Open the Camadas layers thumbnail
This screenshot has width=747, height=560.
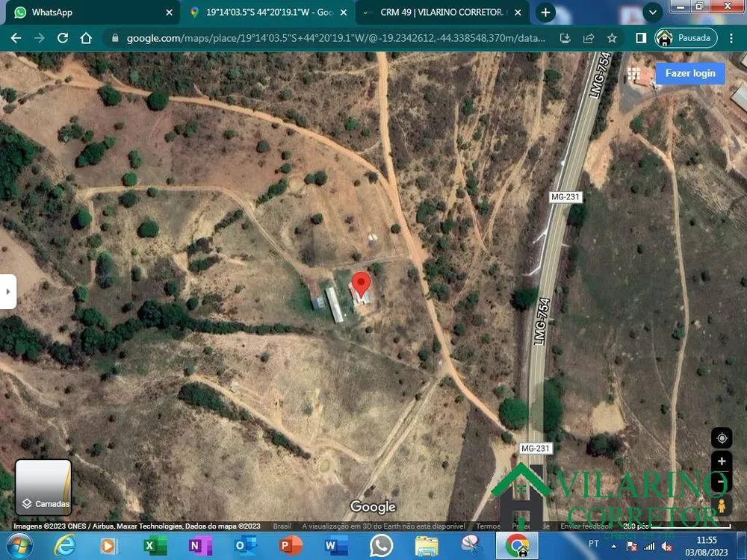point(43,487)
